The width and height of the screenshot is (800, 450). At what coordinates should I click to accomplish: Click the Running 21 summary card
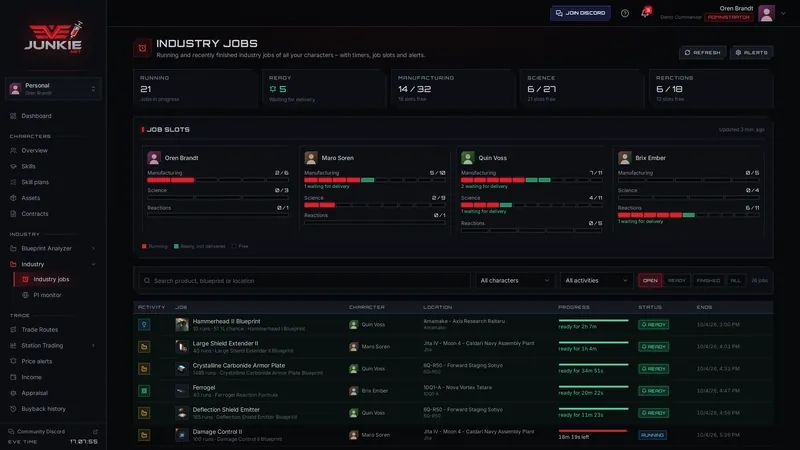coord(194,88)
